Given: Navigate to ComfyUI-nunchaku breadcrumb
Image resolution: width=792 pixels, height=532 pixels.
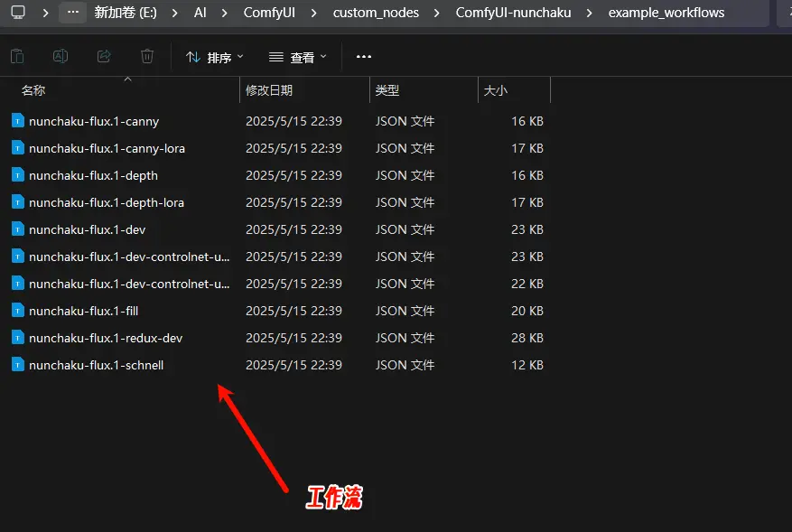Looking at the screenshot, I should [x=513, y=13].
